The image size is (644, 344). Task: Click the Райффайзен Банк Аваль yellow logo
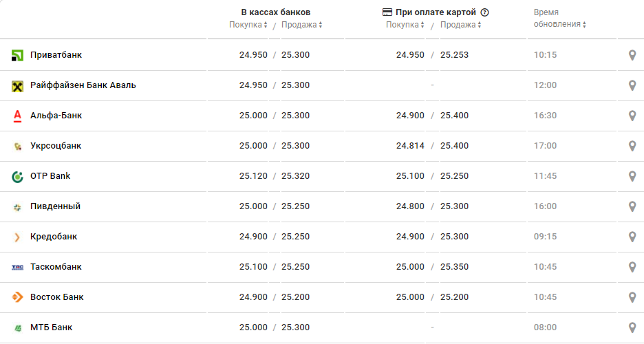click(18, 85)
